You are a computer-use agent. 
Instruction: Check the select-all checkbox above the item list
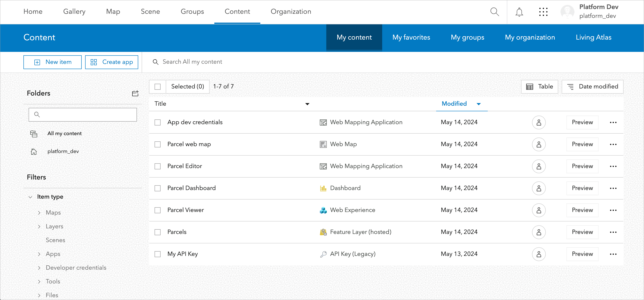pyautogui.click(x=158, y=86)
